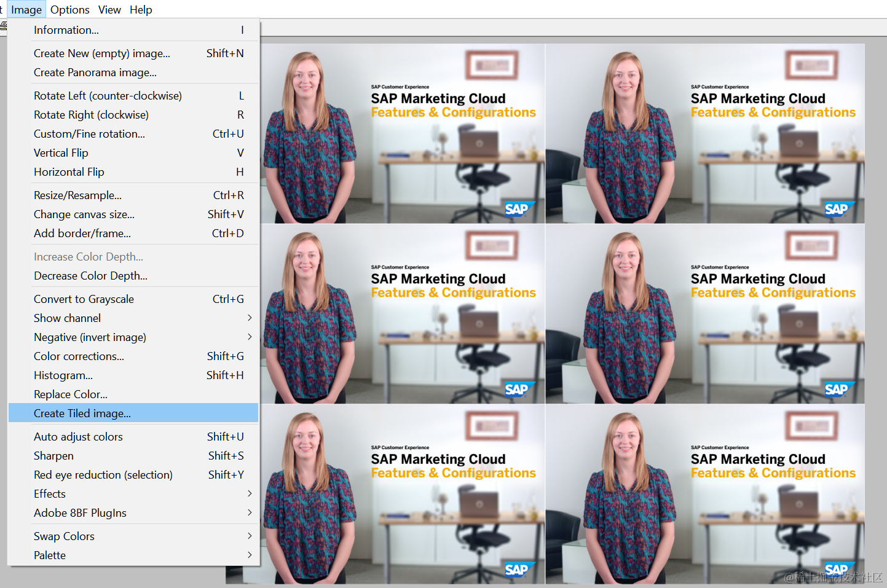Choose Change canvas size...

point(133,214)
